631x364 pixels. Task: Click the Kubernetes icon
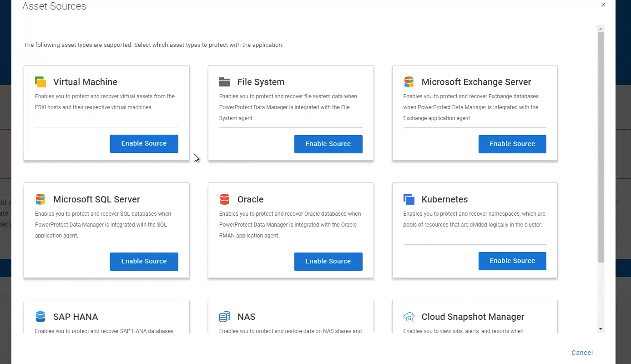point(409,199)
